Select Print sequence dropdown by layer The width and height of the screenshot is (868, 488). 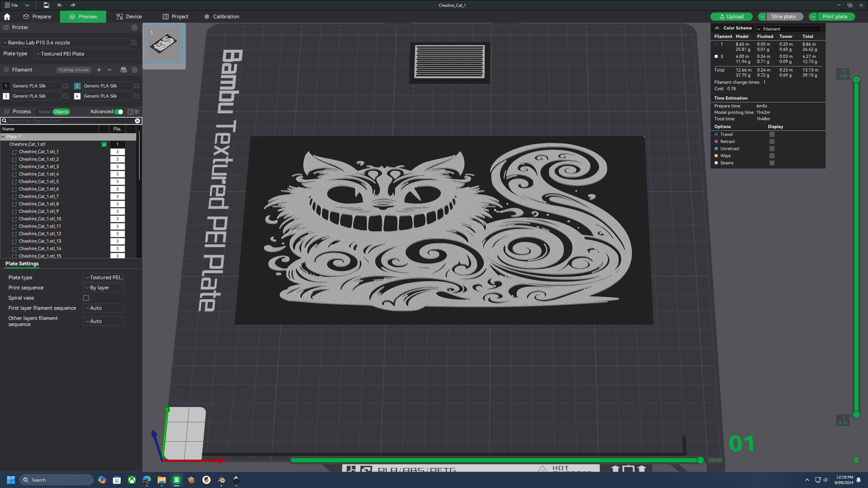pyautogui.click(x=103, y=287)
